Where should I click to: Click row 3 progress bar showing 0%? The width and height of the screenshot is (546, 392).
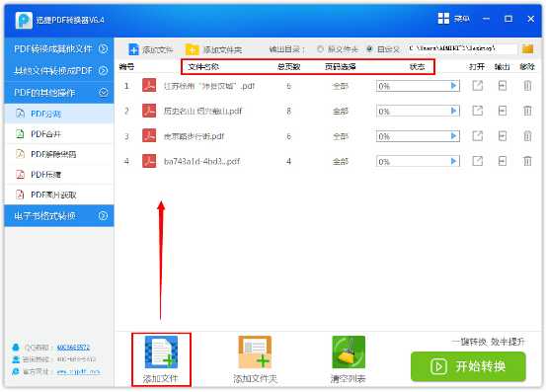coord(418,136)
